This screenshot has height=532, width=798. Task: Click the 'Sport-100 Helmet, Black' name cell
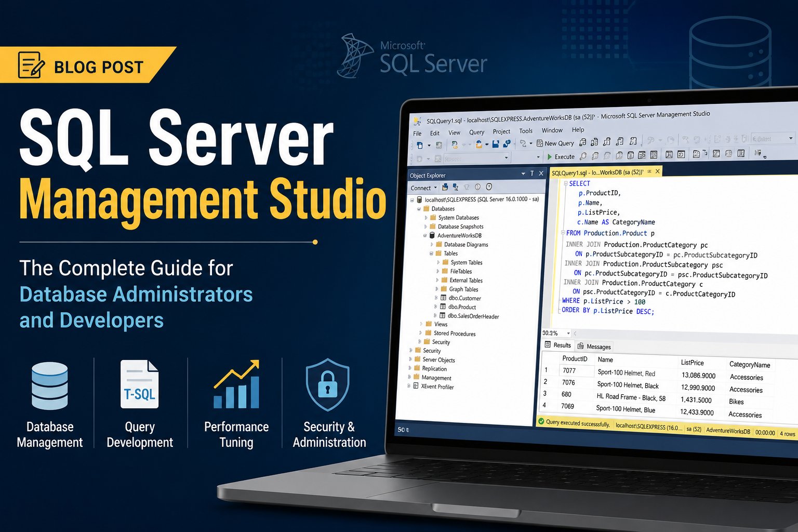point(628,385)
